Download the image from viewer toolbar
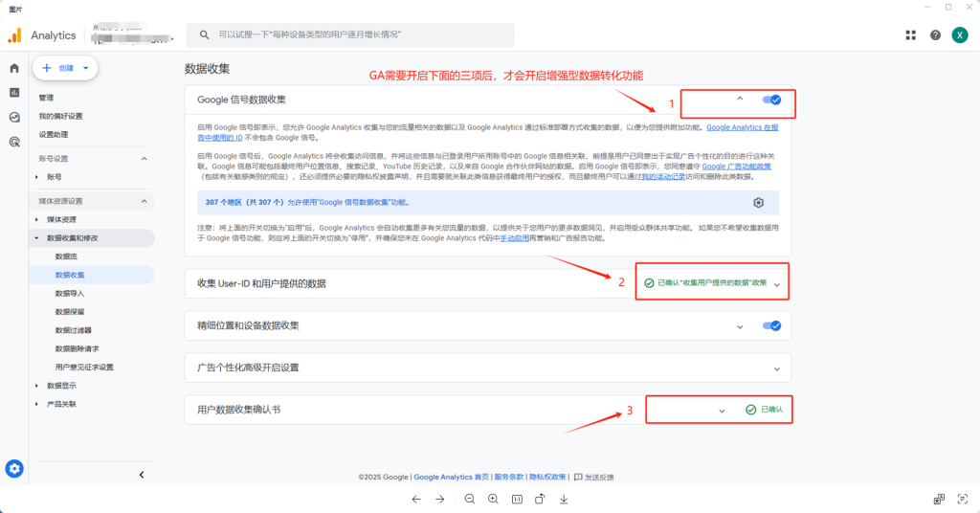This screenshot has width=980, height=513. [x=564, y=500]
